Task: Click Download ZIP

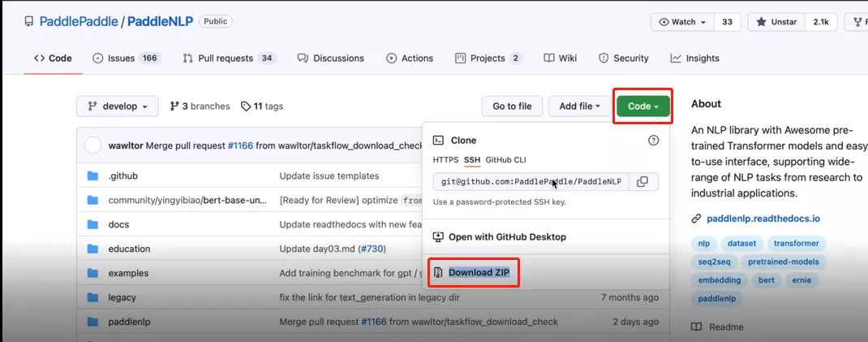Action: tap(479, 273)
